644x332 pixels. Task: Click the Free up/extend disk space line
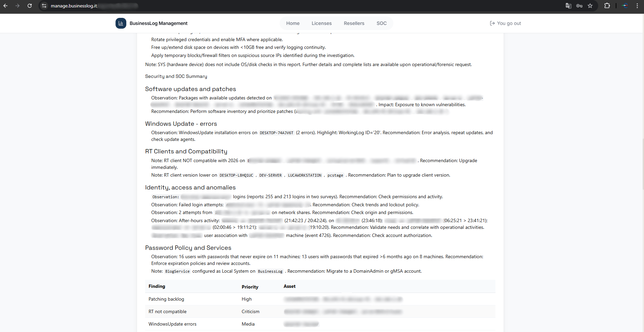238,47
